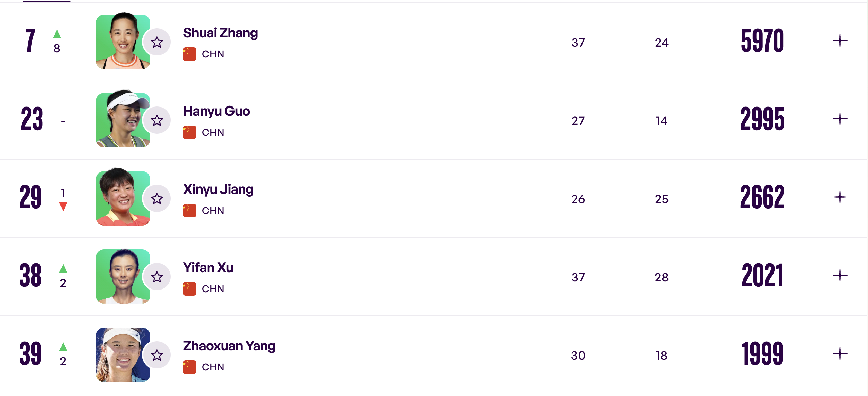Star Xinyu Jiang as favorite
Image resolution: width=868 pixels, height=396 pixels.
click(x=157, y=199)
